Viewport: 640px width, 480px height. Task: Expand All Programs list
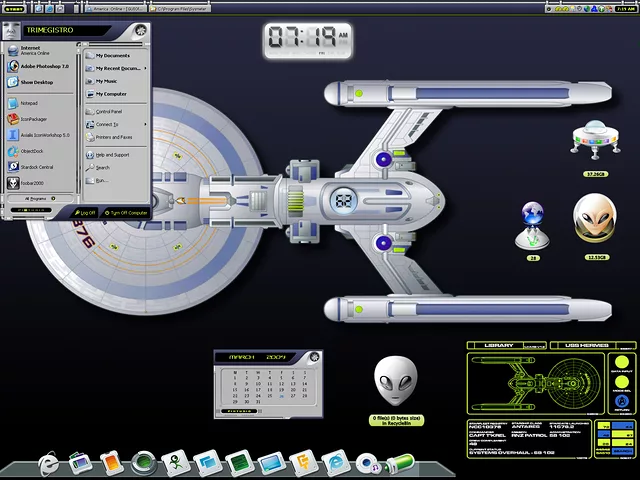click(x=40, y=198)
